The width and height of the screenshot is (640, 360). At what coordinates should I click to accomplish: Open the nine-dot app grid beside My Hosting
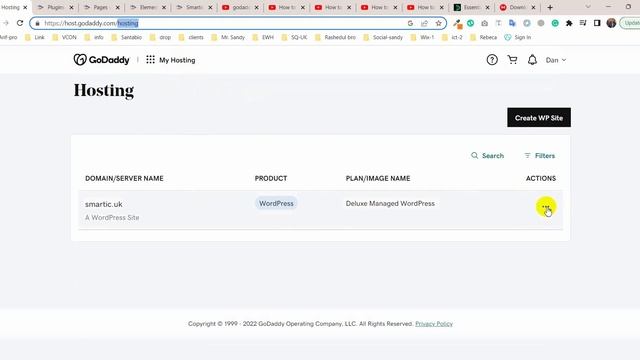pyautogui.click(x=150, y=60)
